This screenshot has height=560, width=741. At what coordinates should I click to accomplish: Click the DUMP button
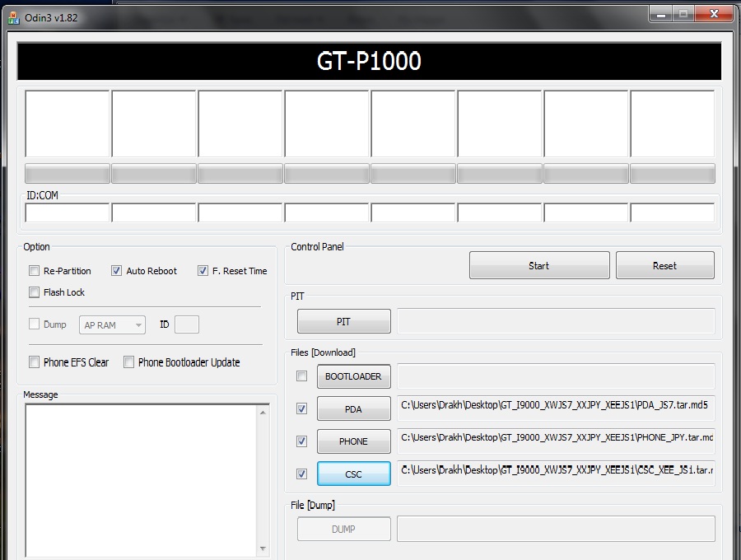(344, 530)
